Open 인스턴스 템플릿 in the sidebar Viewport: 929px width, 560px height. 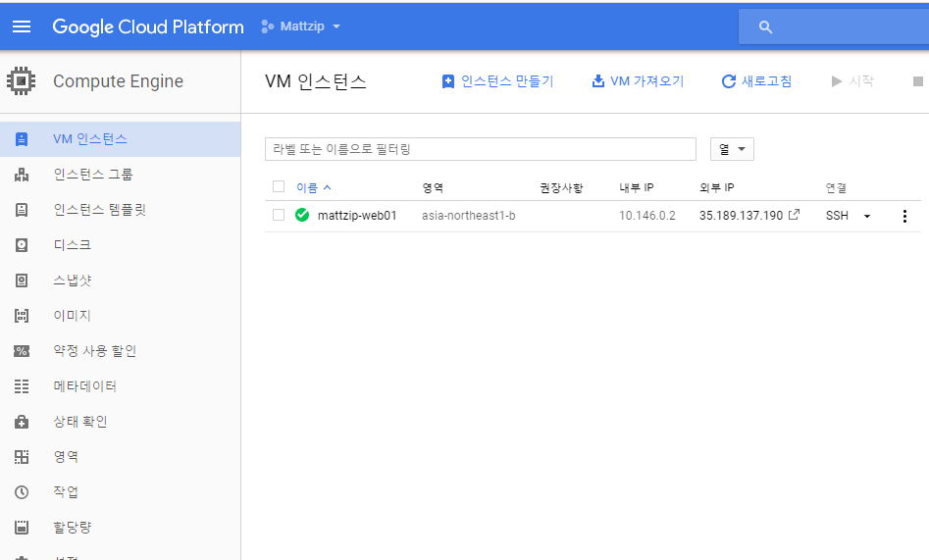[121, 210]
